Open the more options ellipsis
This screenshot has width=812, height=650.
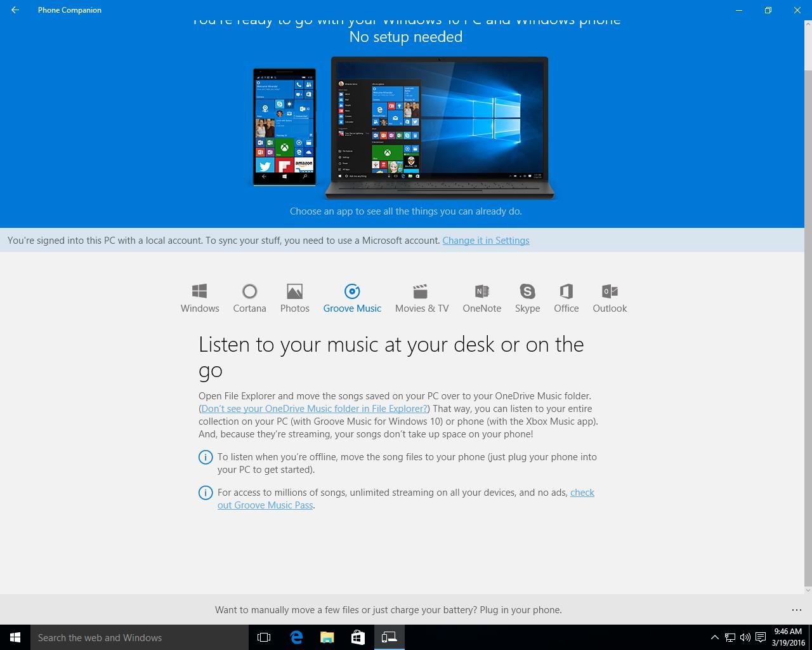coord(797,610)
